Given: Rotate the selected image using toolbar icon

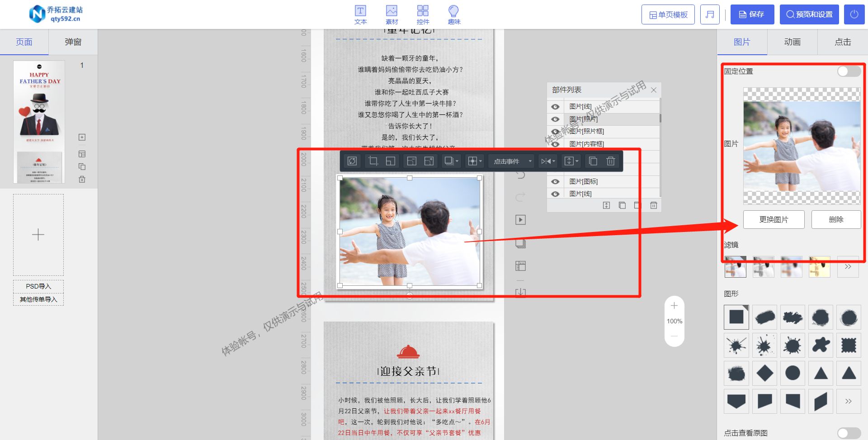Looking at the screenshot, I should (x=352, y=161).
